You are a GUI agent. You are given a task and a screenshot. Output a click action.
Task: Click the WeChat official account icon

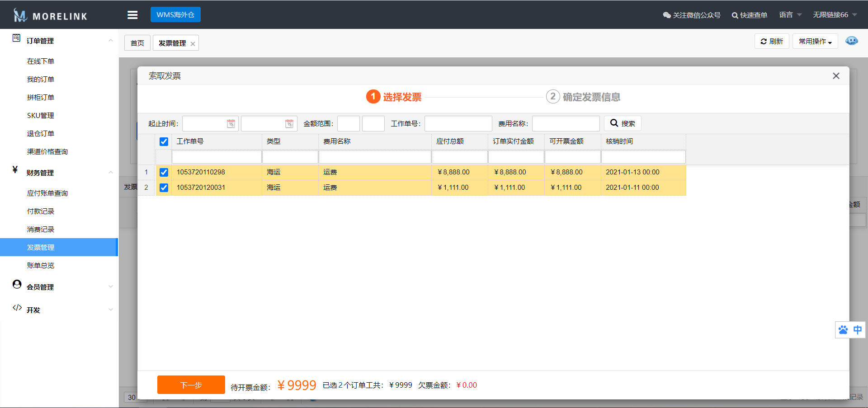666,15
